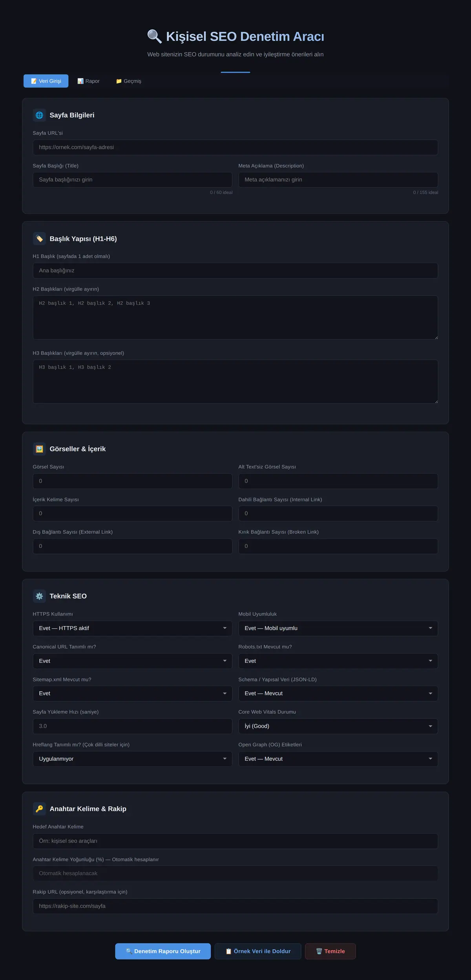Click the key icon beside Anahtar Kelime & Rakip
Screen dimensions: 471x980
tap(39, 808)
